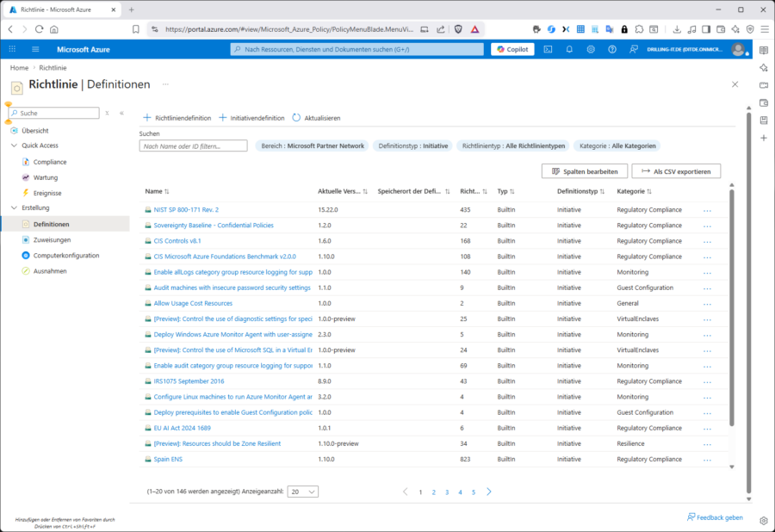Viewport: 775px width, 532px height.
Task: Open CIS Controls v8.1 definition
Action: (177, 240)
